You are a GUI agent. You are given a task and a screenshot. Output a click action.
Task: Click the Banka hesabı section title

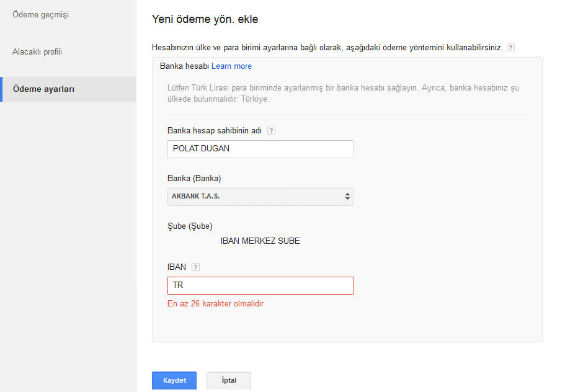(184, 66)
